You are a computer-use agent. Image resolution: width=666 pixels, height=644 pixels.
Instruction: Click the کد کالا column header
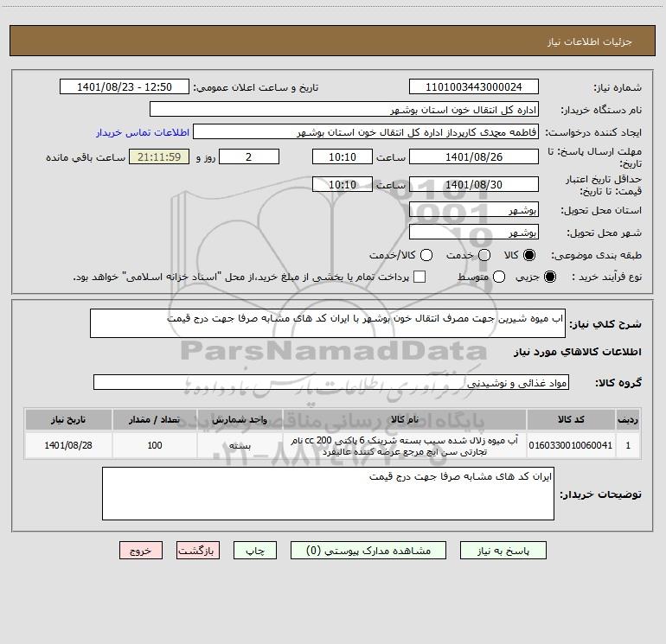(571, 419)
